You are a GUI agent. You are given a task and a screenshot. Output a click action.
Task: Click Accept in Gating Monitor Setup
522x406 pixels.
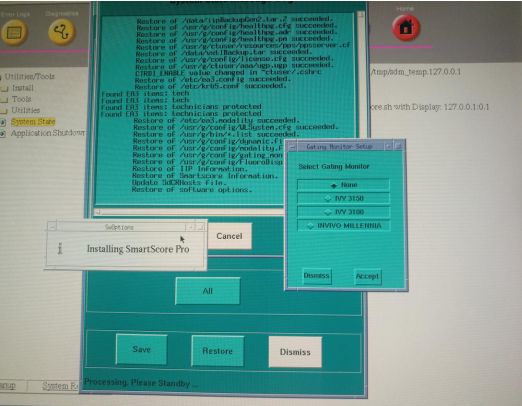coord(367,276)
